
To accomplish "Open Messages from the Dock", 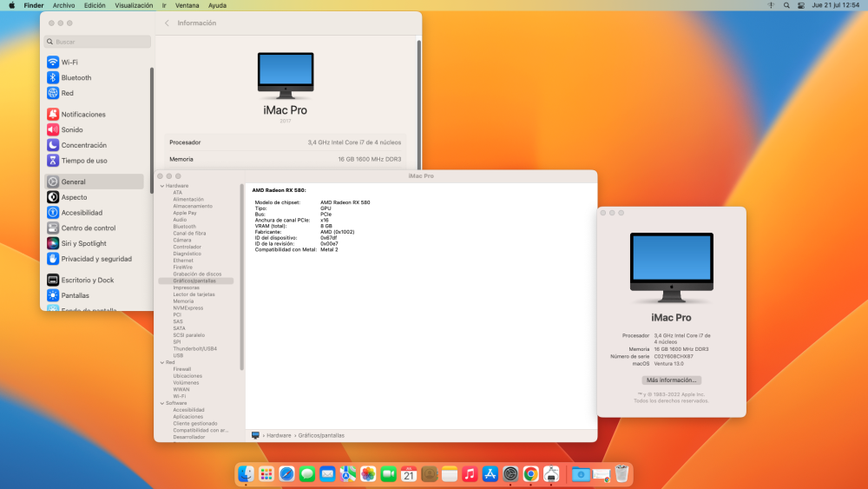I will [x=307, y=474].
